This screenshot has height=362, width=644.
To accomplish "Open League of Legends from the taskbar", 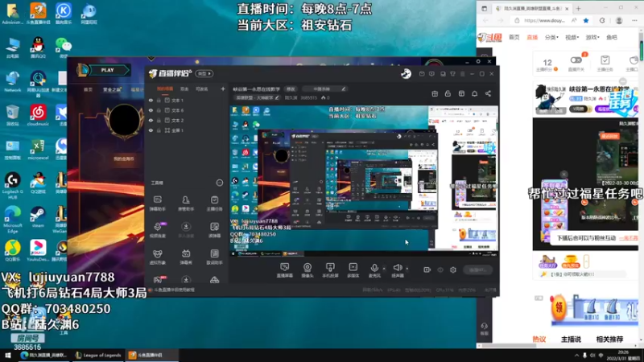I will pos(98,355).
